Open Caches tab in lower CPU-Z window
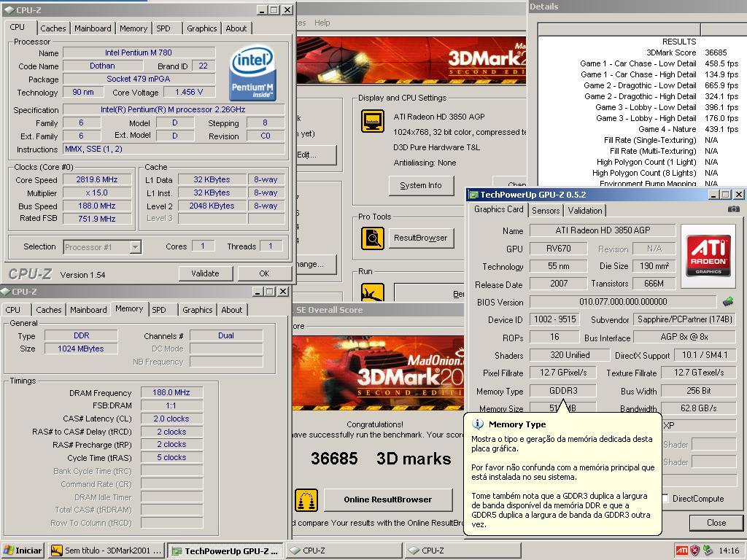This screenshot has height=560, width=747. click(49, 310)
